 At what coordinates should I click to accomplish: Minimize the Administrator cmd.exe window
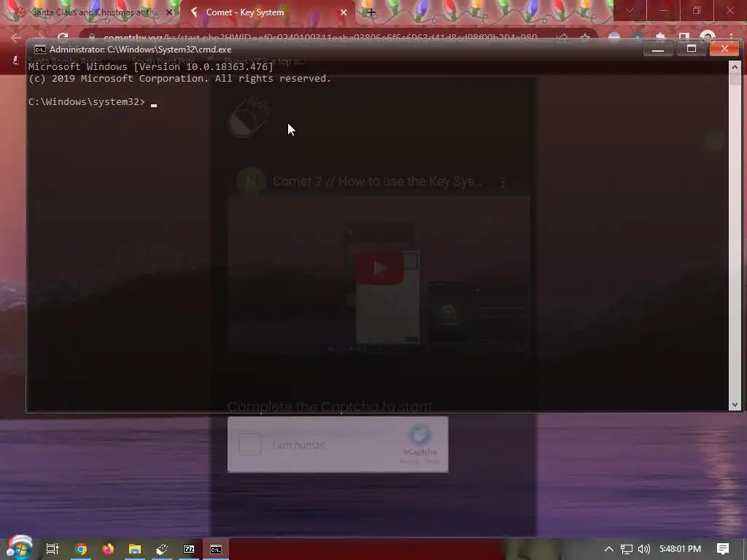coord(658,49)
